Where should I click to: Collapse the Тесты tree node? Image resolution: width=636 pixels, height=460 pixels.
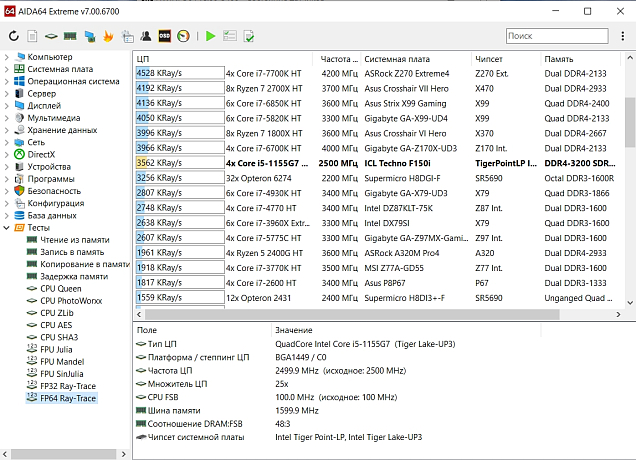point(8,227)
